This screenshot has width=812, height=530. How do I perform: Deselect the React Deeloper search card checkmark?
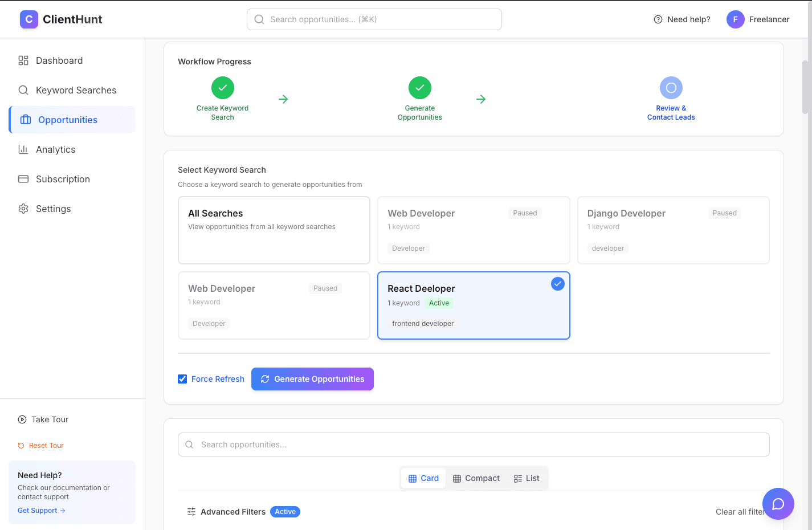click(557, 284)
